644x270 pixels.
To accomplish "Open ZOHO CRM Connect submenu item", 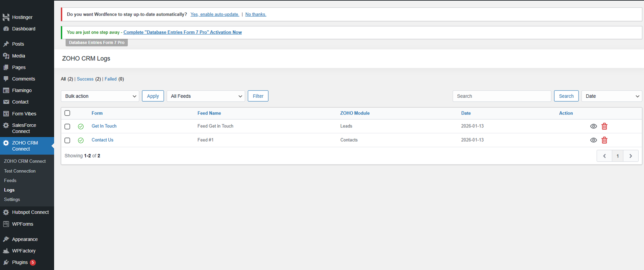I will [25, 161].
